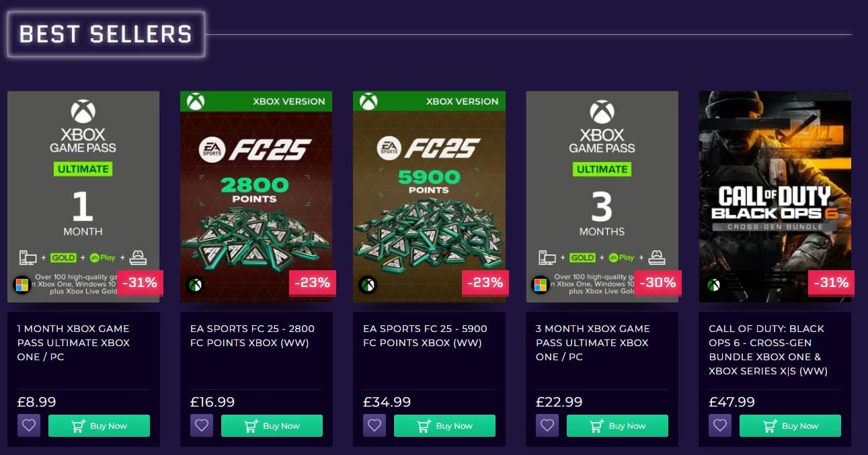868x455 pixels.
Task: Click the Best Sellers heading
Action: tap(106, 34)
